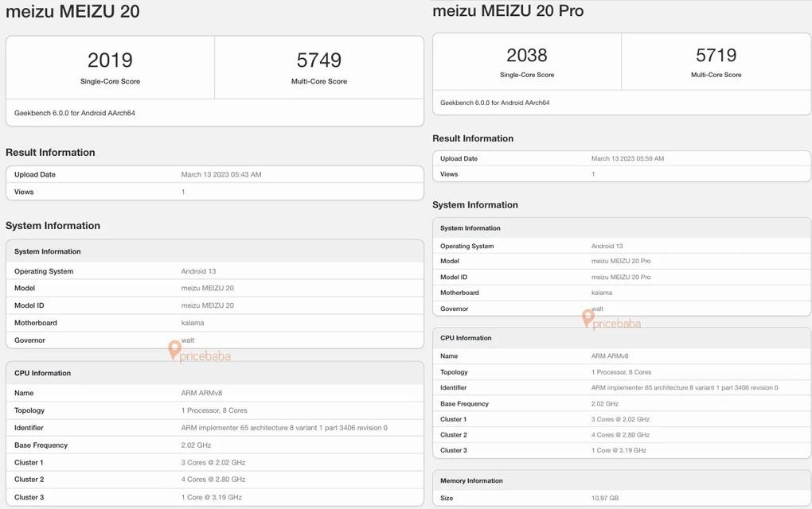812x509 pixels.
Task: Click the MEIZU 20 Pro 'CPU Information' header
Action: click(466, 338)
